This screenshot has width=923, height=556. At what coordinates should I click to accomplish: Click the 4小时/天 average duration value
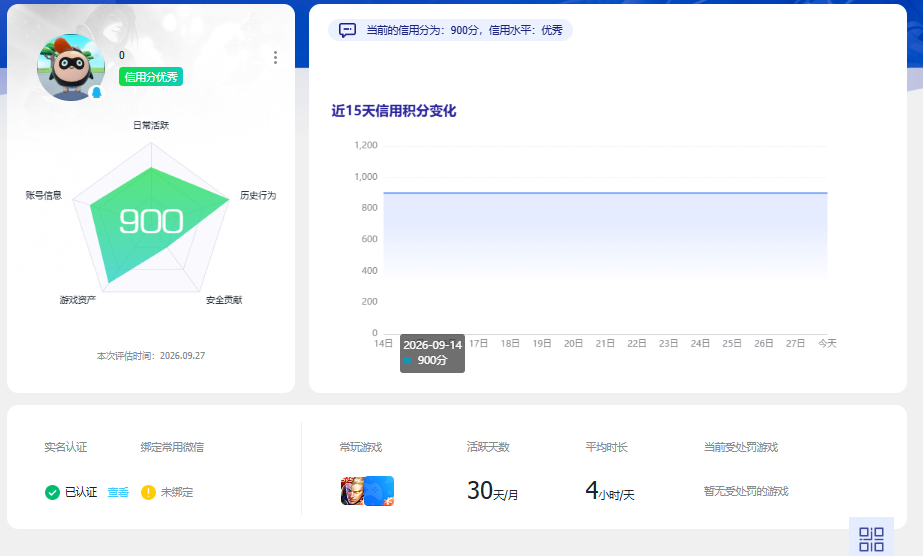[610, 491]
